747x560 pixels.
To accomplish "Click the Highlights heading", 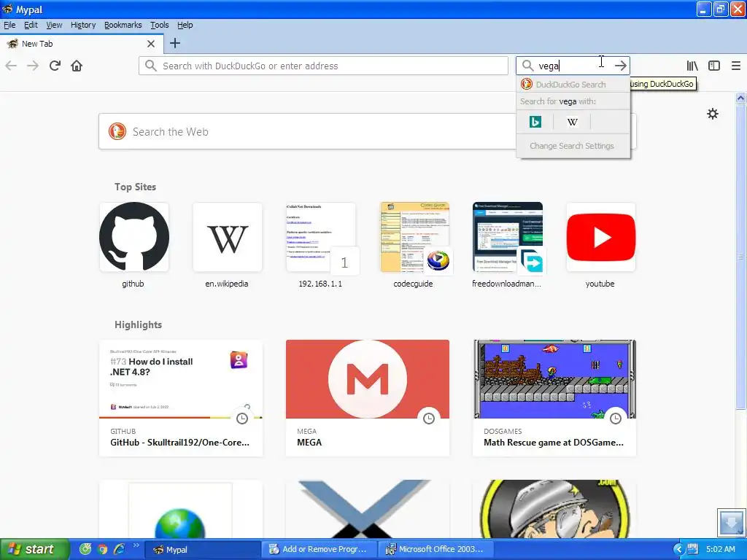I will coord(138,324).
